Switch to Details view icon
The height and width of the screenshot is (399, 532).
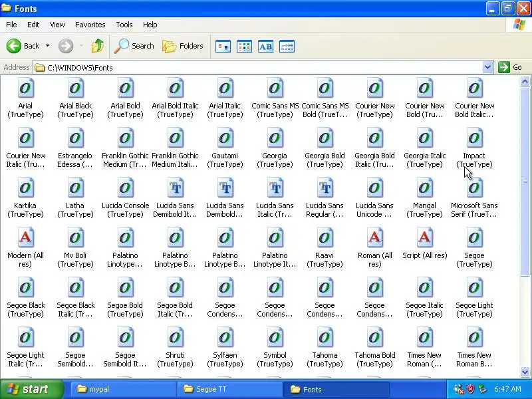tap(287, 47)
